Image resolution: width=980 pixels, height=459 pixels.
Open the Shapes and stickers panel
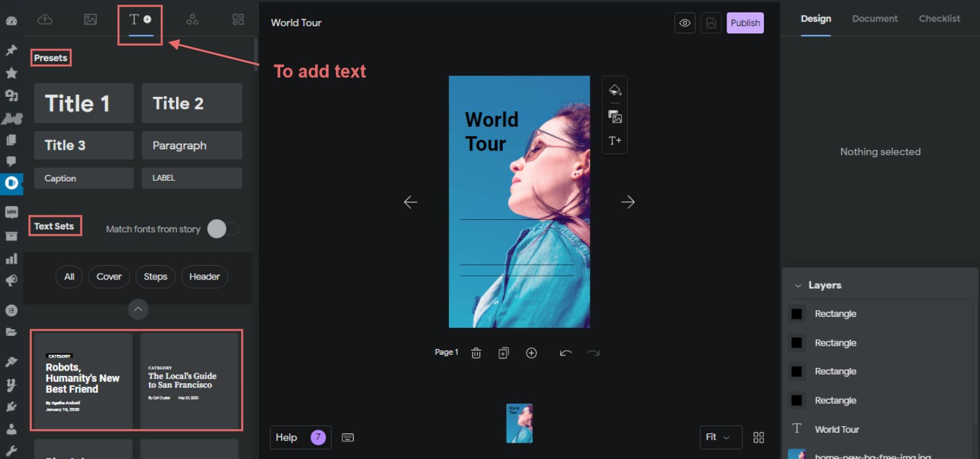(x=192, y=19)
